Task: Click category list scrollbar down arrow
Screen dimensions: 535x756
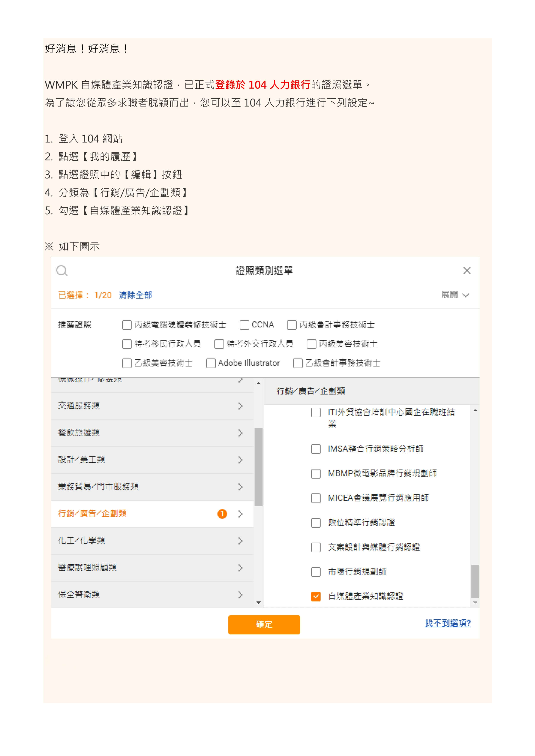Action: click(x=259, y=603)
